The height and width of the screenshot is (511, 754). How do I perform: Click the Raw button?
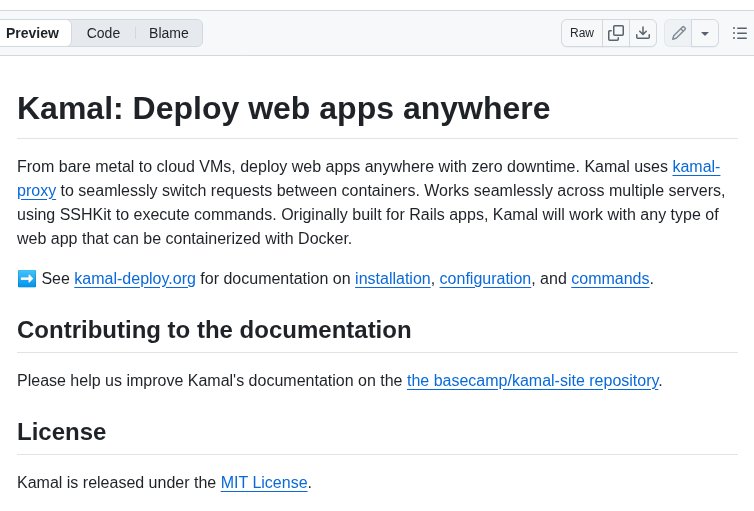582,33
